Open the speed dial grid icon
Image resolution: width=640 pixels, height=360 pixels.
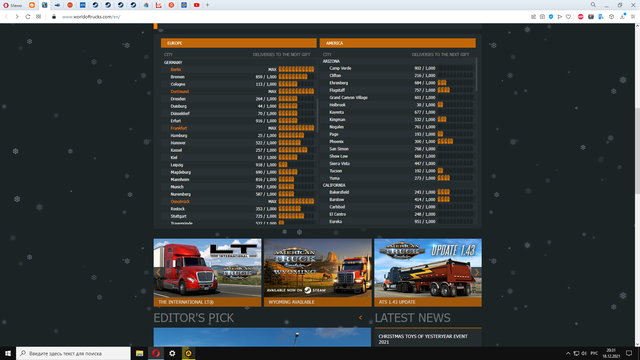point(38,17)
